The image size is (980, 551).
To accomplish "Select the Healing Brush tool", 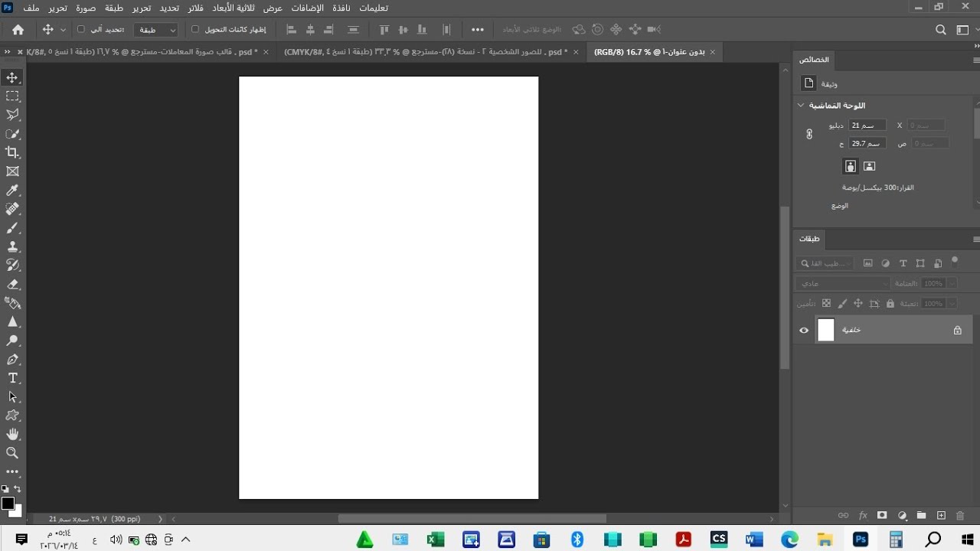I will click(12, 209).
